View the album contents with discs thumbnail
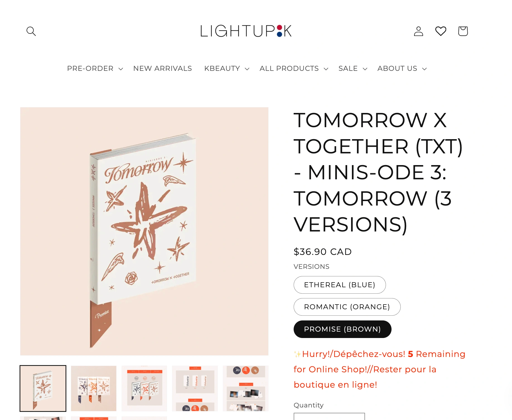The height and width of the screenshot is (420, 512). [x=144, y=388]
